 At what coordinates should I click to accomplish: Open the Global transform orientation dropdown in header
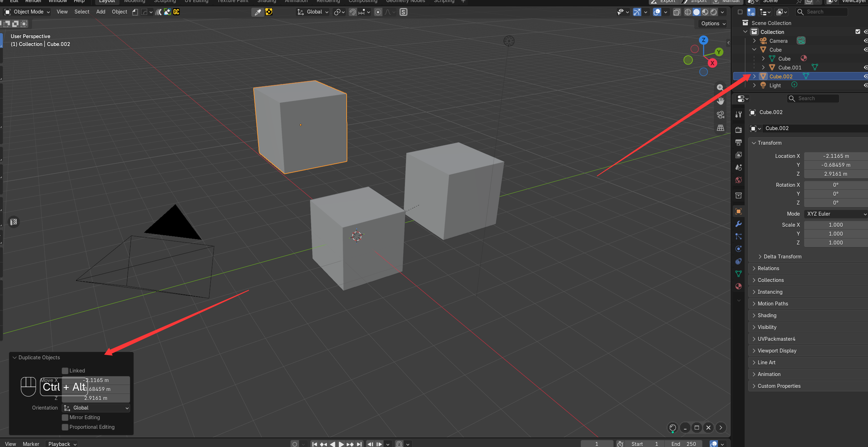click(313, 12)
